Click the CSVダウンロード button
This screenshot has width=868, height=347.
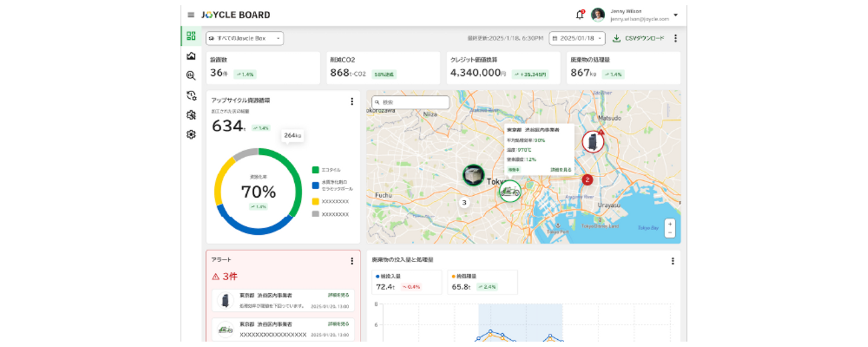tap(638, 39)
